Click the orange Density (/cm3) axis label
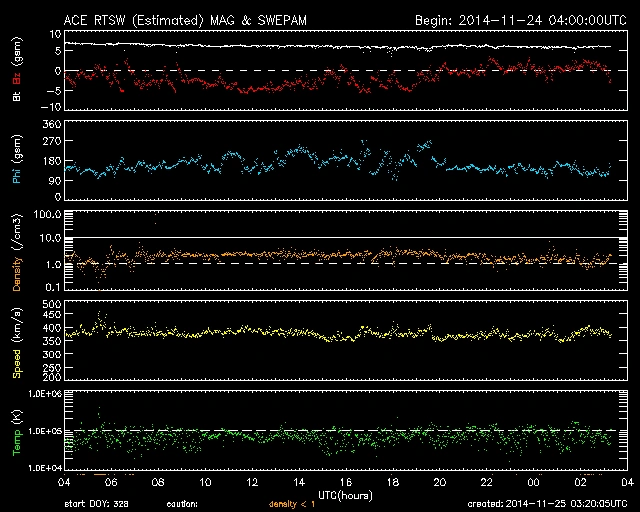Screen dimensions: 640x512 click(x=17, y=253)
